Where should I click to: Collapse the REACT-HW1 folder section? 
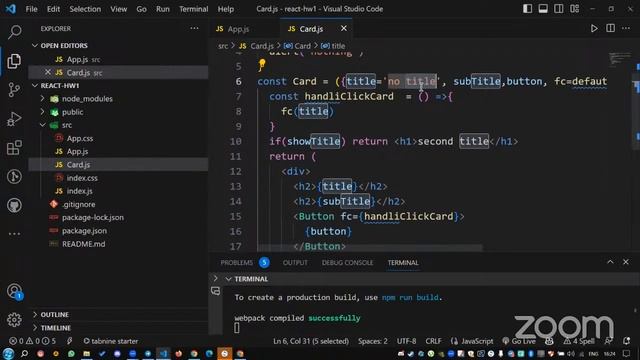[x=35, y=85]
